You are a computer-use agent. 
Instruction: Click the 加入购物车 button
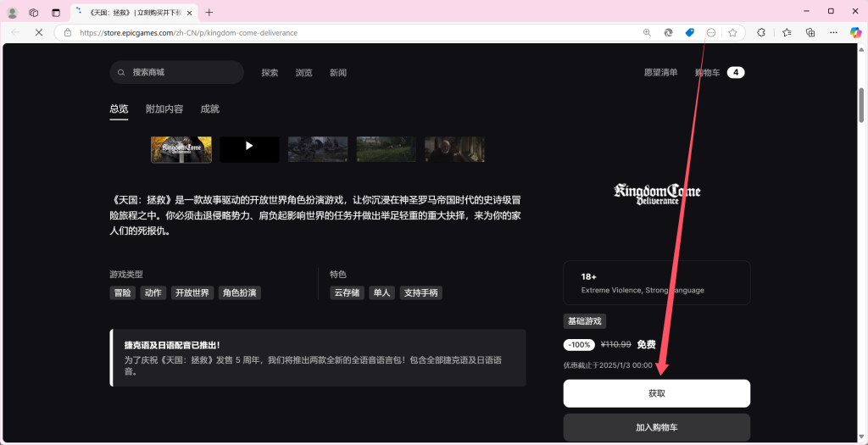point(657,427)
